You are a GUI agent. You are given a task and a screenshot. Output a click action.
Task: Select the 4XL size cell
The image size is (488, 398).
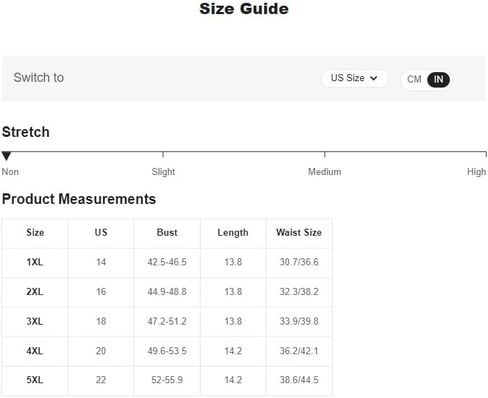35,351
